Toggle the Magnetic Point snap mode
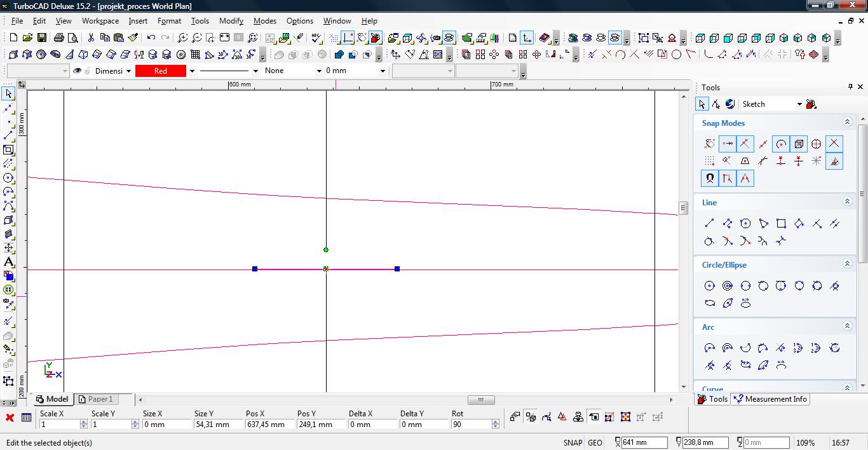This screenshot has height=450, width=868. pos(709,179)
